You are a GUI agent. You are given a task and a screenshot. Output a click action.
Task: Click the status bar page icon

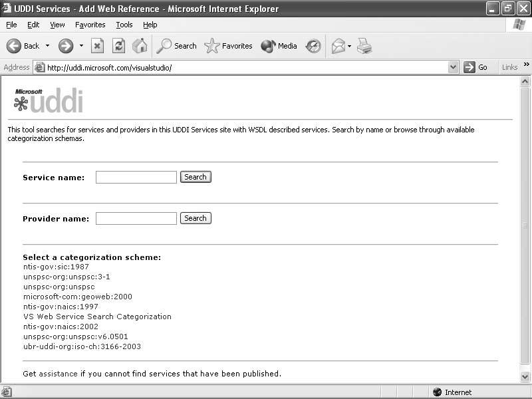(x=7, y=392)
